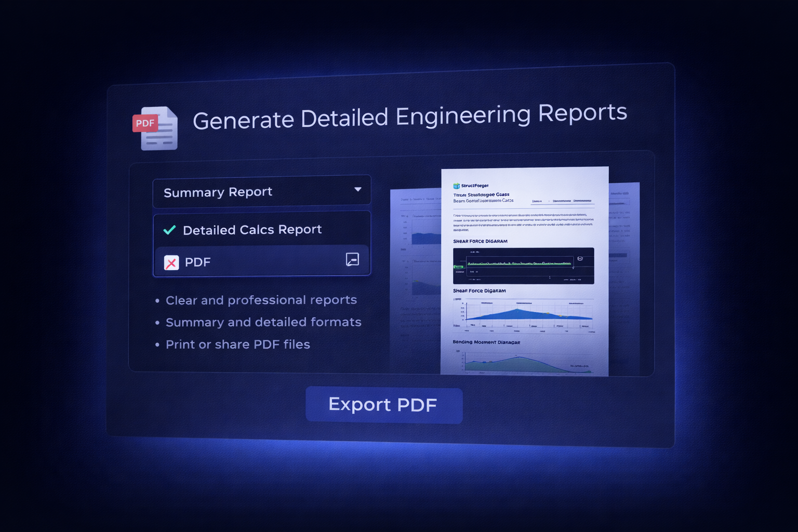
Task: Click the dropdown arrow on Summary Report
Action: pos(357,190)
